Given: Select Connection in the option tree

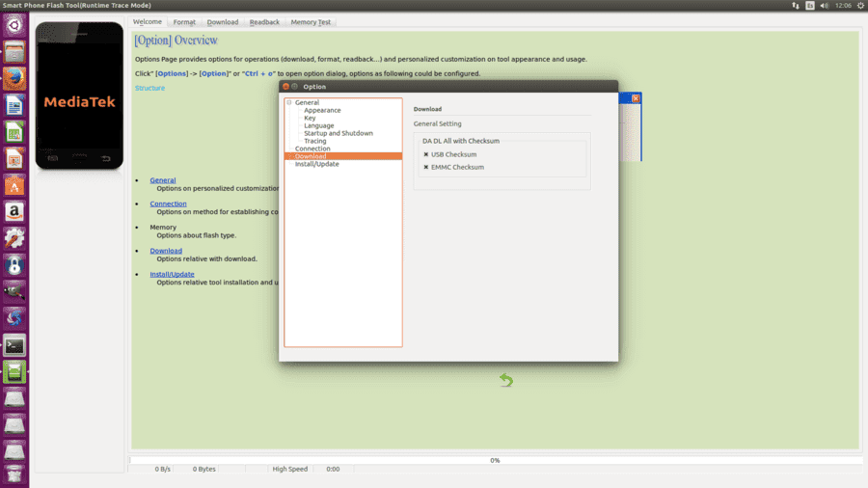Looking at the screenshot, I should [x=312, y=149].
